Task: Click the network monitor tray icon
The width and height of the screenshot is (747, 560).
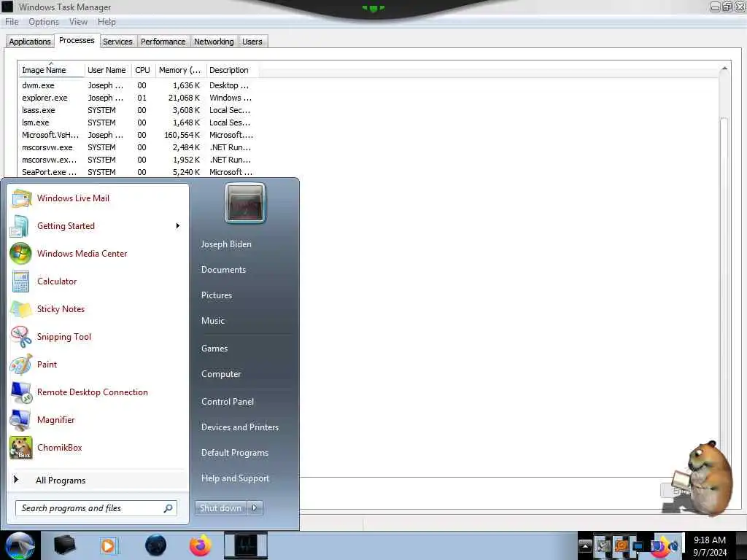Action: (638, 545)
